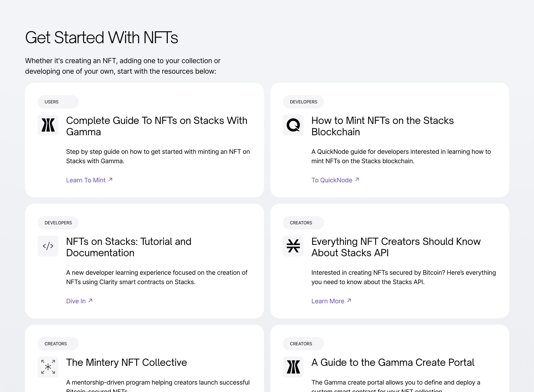
Task: Click the QuickNode logo icon
Action: coord(293,125)
